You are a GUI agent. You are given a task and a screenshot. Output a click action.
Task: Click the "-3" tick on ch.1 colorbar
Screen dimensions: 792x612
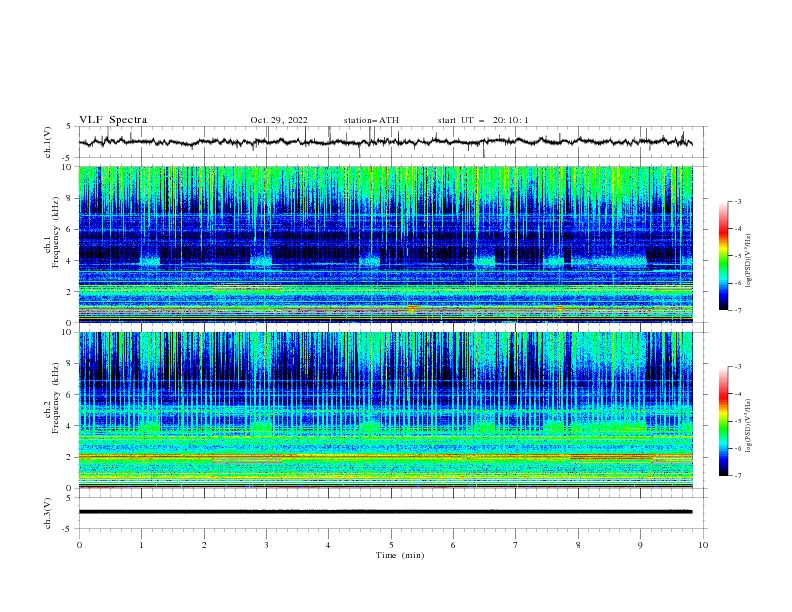click(x=738, y=201)
